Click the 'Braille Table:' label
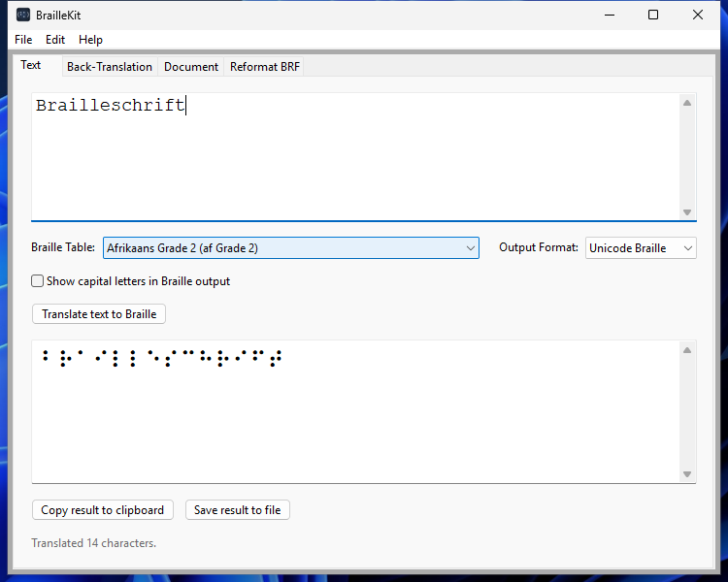Image resolution: width=728 pixels, height=582 pixels. pyautogui.click(x=63, y=247)
